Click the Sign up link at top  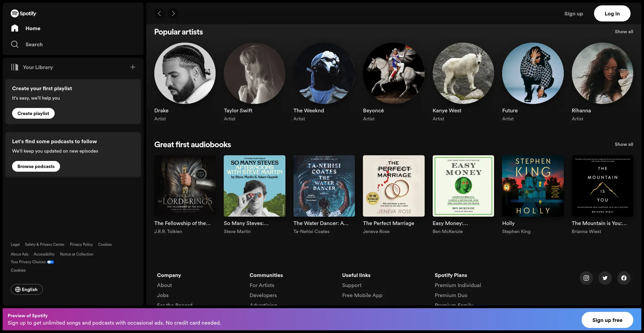pos(574,13)
